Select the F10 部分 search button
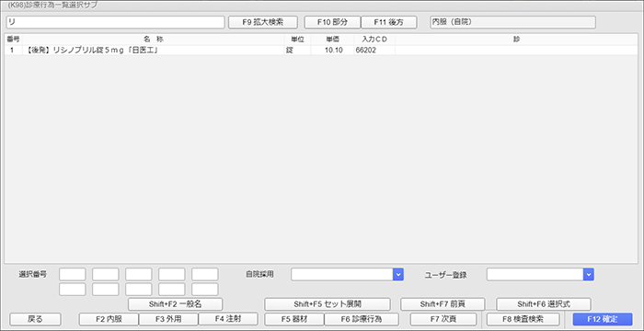The image size is (644, 331). point(332,22)
